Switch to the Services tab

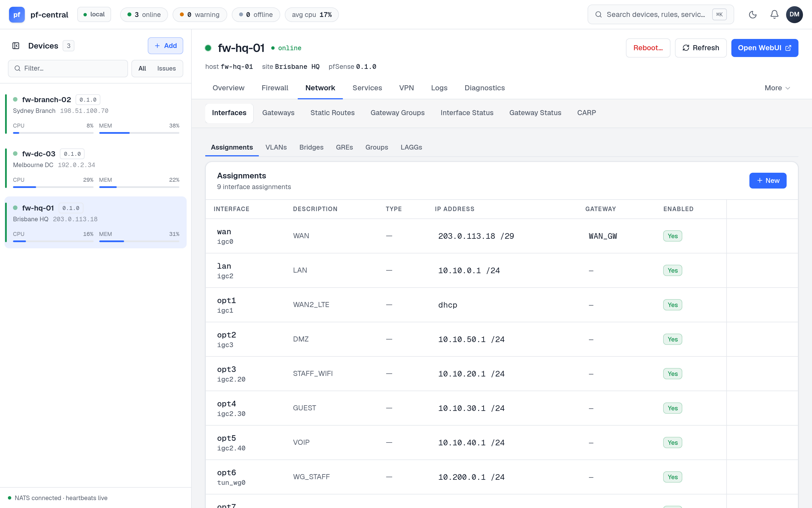(x=367, y=88)
